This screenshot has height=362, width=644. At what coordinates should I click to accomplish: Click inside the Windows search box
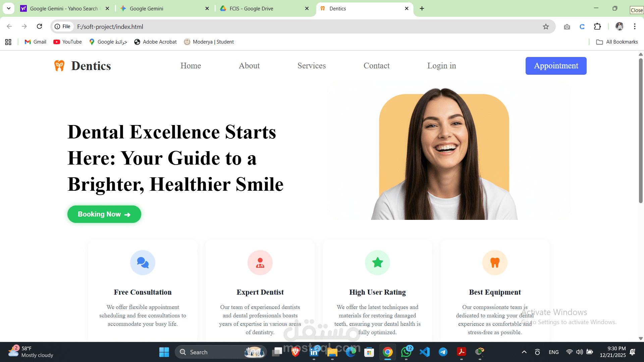tap(215, 352)
